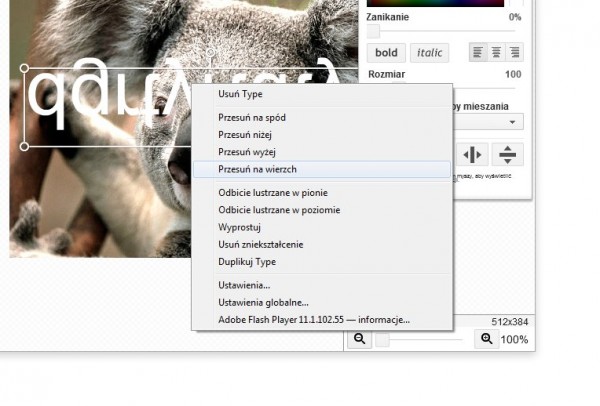Click 'Wyprostuj' in the context menu
Image resolution: width=600 pixels, height=406 pixels.
point(241,227)
